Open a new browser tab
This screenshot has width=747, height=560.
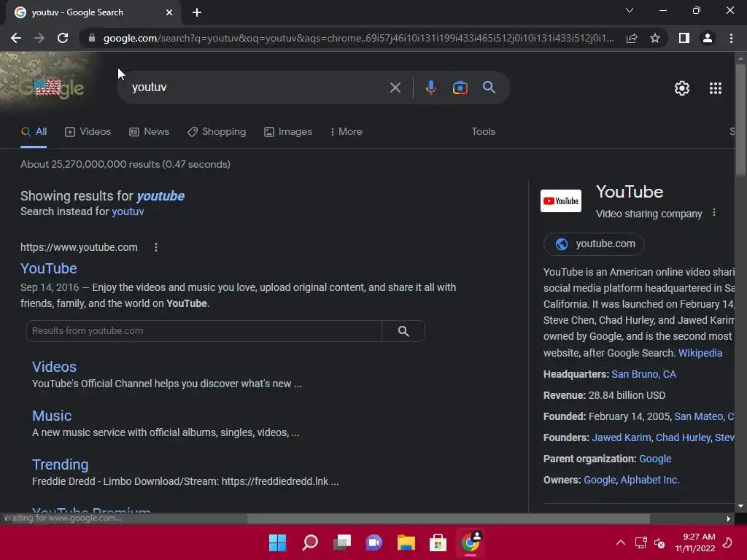197,12
